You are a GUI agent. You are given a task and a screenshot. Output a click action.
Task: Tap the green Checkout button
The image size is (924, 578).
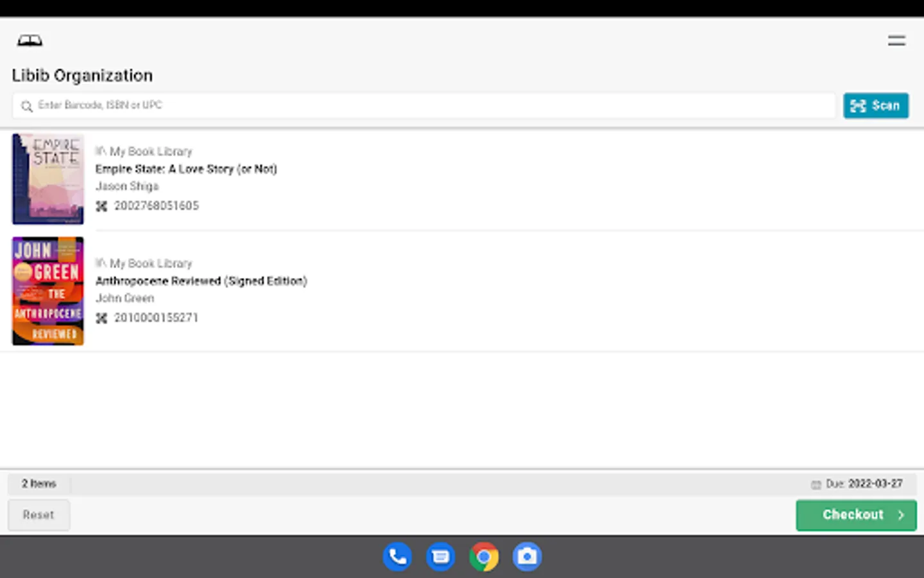(856, 515)
